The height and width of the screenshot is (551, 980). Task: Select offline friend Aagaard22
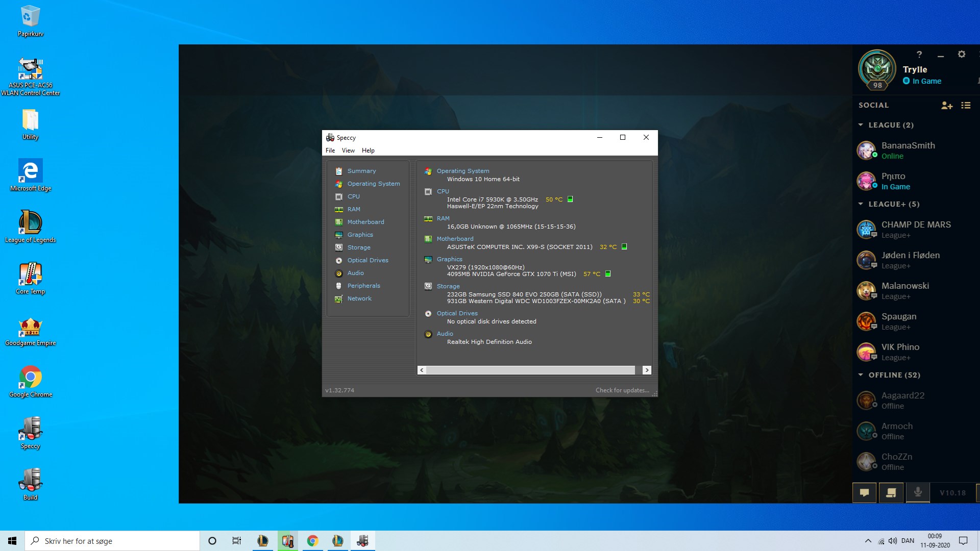tap(916, 400)
